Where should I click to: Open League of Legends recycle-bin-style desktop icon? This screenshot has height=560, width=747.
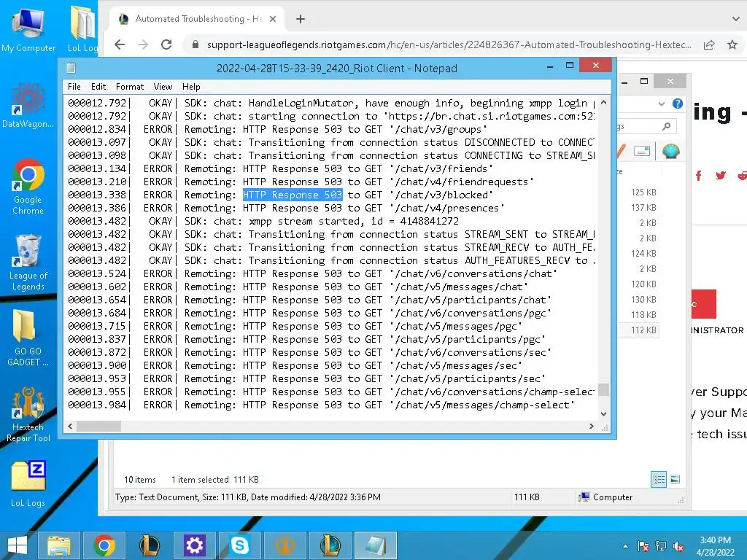click(x=28, y=262)
